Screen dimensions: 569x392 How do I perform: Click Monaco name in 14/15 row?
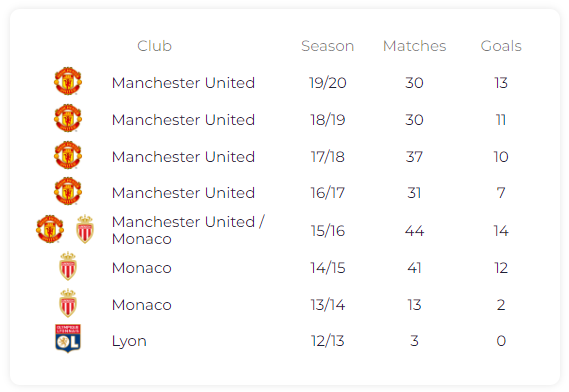coord(142,268)
